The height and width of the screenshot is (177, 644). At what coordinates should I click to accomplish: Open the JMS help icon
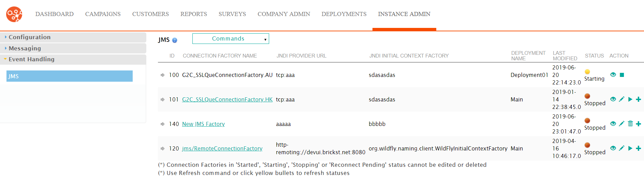175,40
